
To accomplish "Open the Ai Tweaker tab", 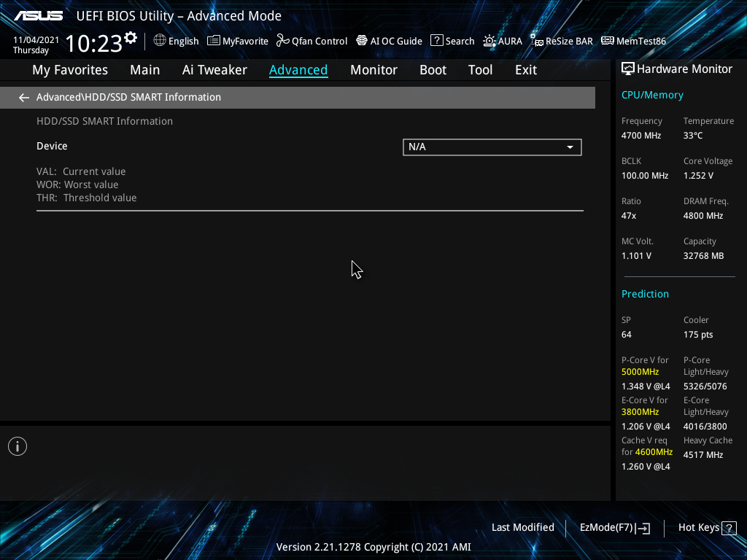I will point(214,70).
